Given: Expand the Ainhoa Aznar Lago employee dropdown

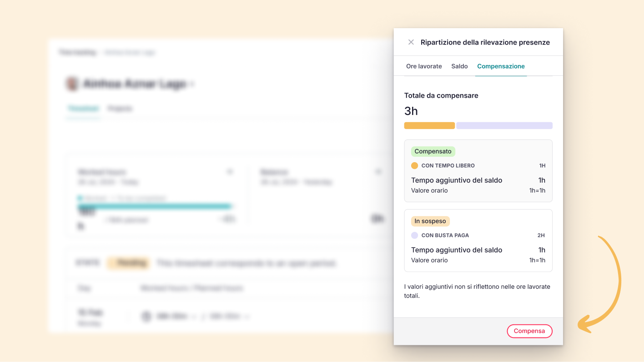Looking at the screenshot, I should point(192,84).
